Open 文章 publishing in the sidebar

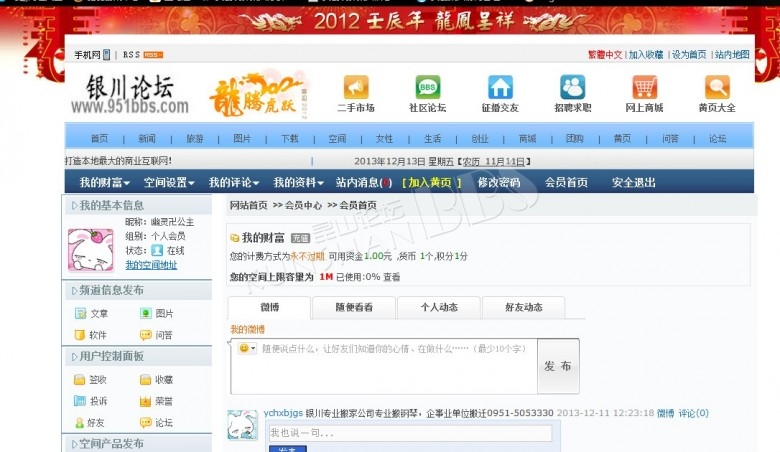coord(92,313)
